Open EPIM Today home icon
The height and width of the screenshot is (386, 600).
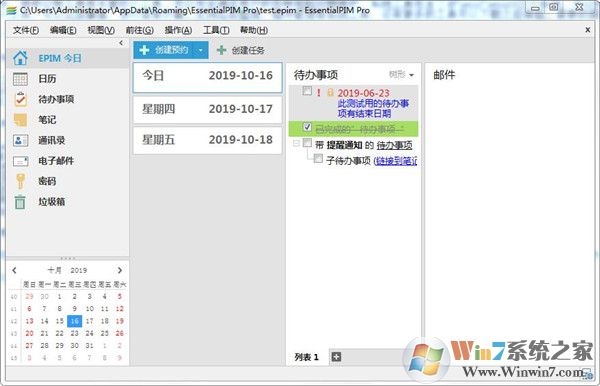[20, 58]
